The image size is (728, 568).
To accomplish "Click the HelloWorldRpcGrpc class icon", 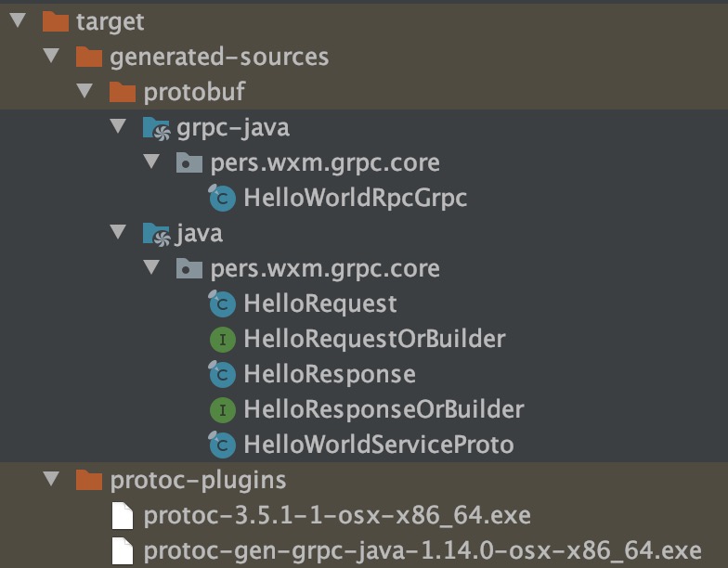I will click(221, 198).
